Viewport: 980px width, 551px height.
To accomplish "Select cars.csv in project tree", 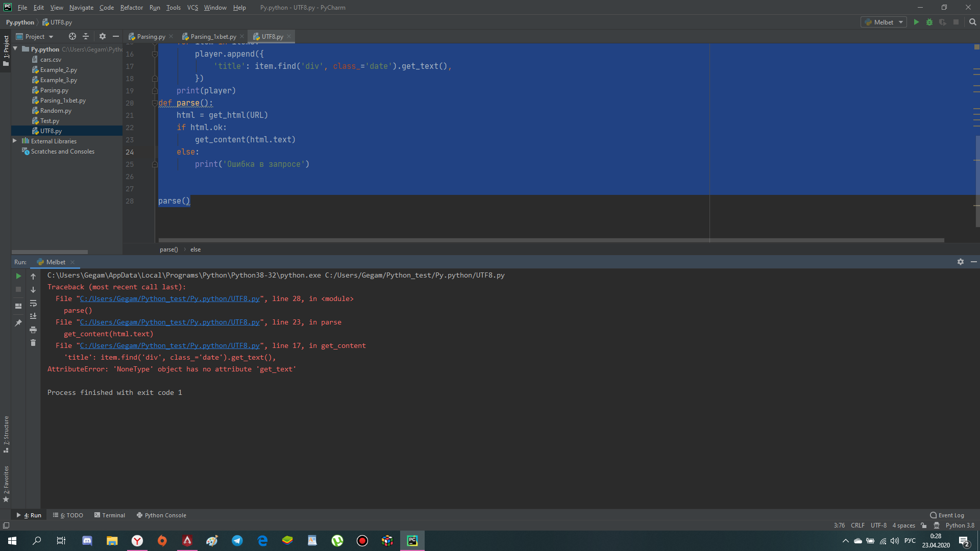I will click(51, 60).
